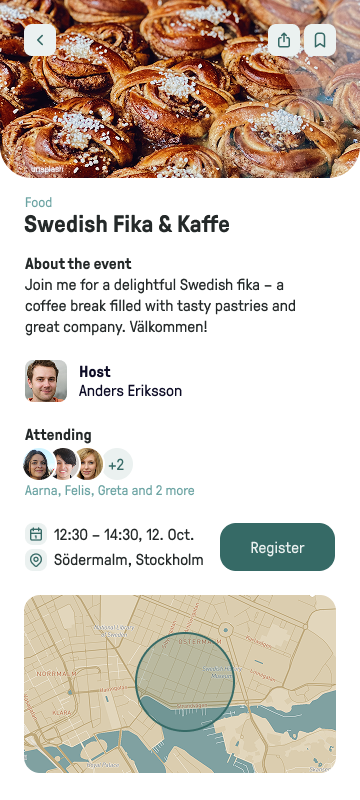Click the location pin icon beside Södermalm
360x800 pixels.
(x=36, y=560)
